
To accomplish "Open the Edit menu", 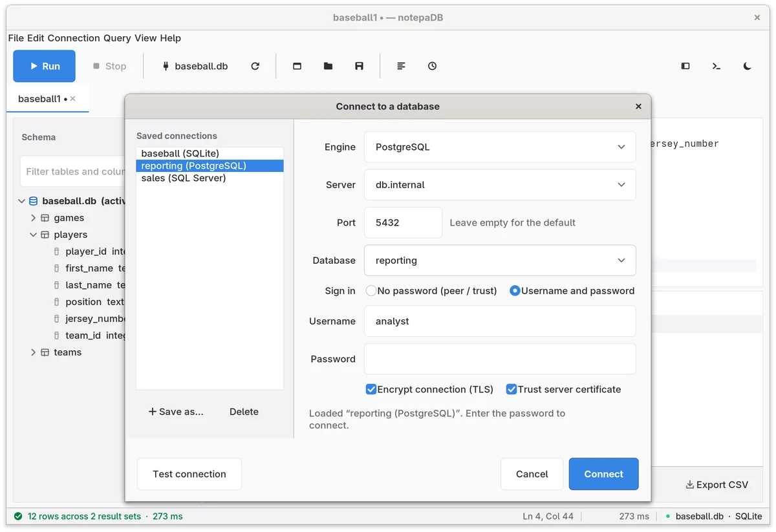I will click(x=36, y=38).
